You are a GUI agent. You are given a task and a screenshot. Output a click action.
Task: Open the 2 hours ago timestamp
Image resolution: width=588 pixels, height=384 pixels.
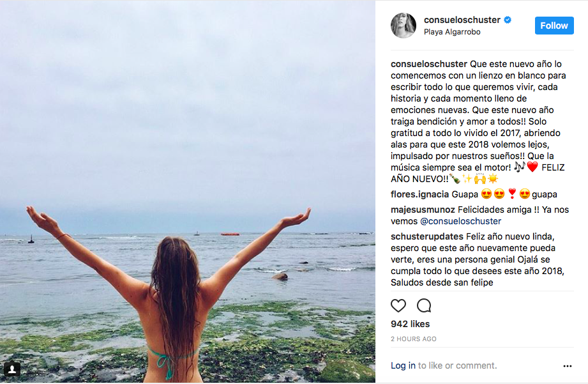(414, 339)
